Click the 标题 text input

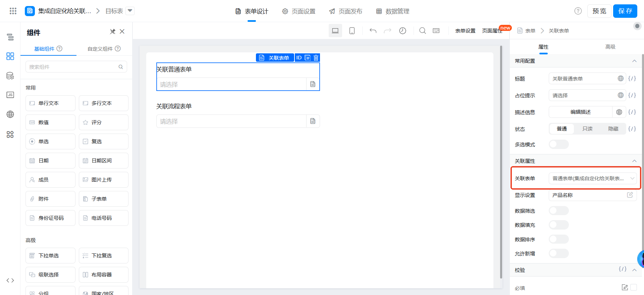(x=584, y=78)
